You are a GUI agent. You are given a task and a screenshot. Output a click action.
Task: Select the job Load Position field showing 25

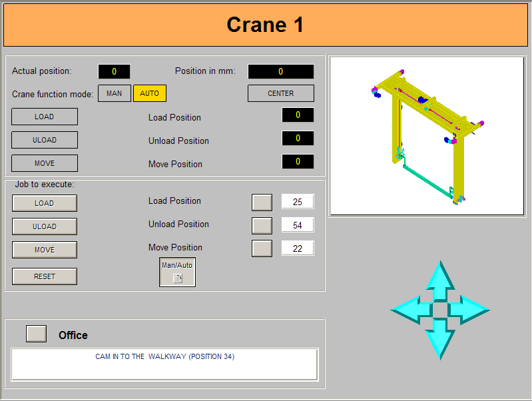pyautogui.click(x=298, y=202)
